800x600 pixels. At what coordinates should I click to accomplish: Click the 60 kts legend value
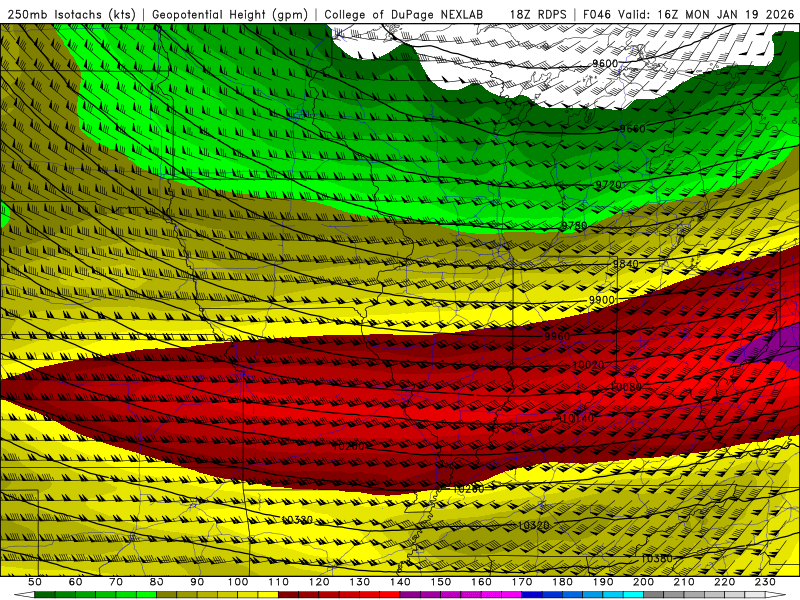pos(75,582)
